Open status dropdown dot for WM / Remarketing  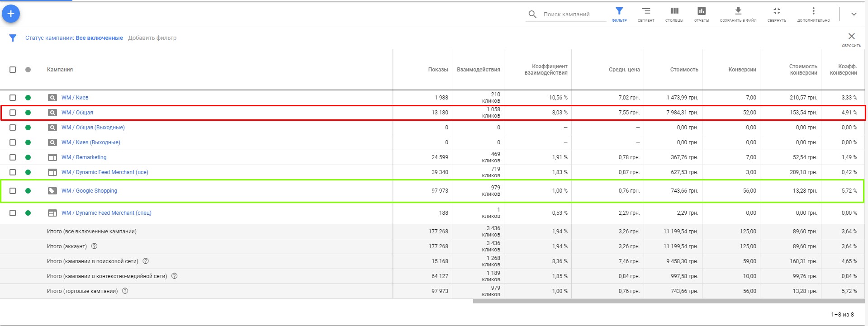coord(28,157)
